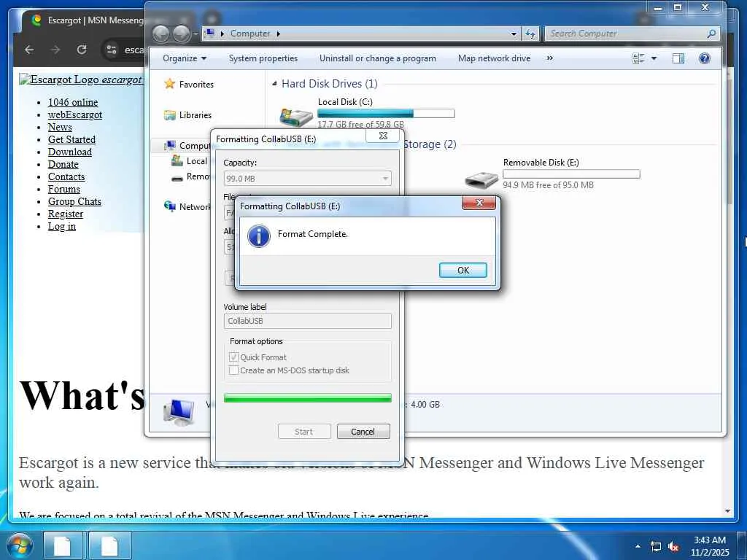Click the Libraries folder icon
This screenshot has width=747, height=560.
pos(169,114)
